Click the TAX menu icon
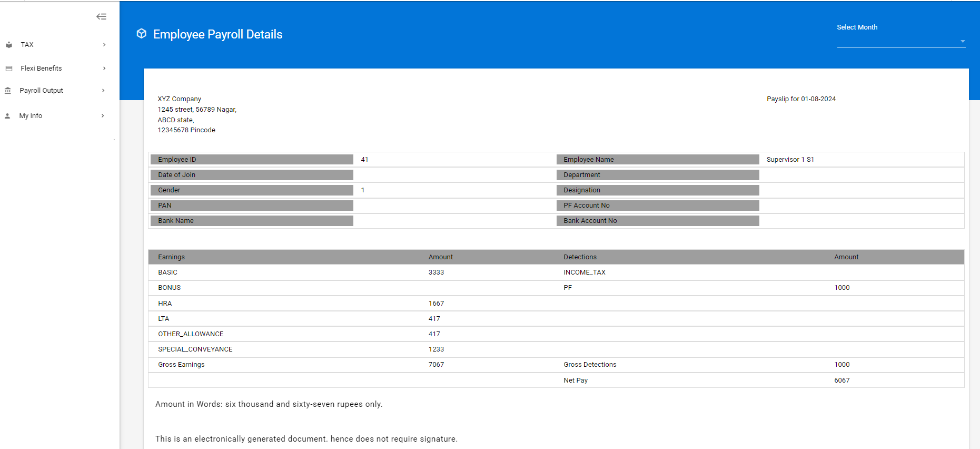This screenshot has height=449, width=980. click(x=9, y=45)
